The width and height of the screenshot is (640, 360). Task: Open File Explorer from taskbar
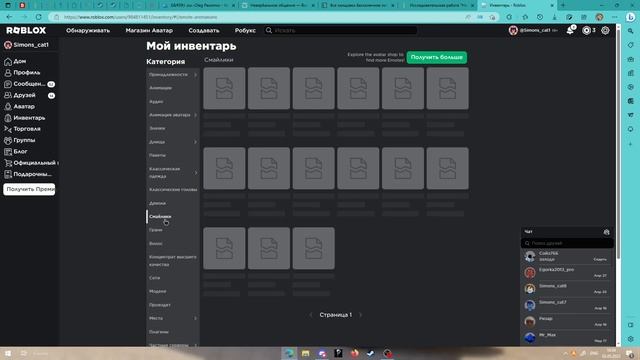[x=305, y=353]
